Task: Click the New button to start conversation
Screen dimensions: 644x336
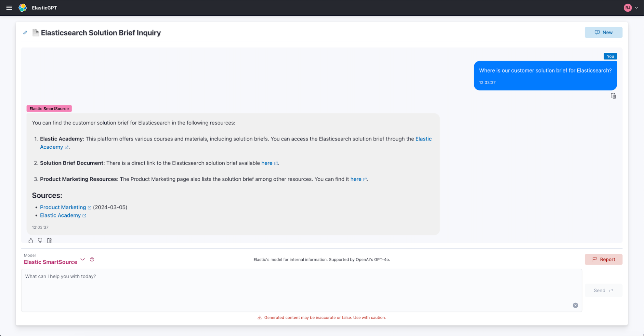Action: (x=603, y=32)
